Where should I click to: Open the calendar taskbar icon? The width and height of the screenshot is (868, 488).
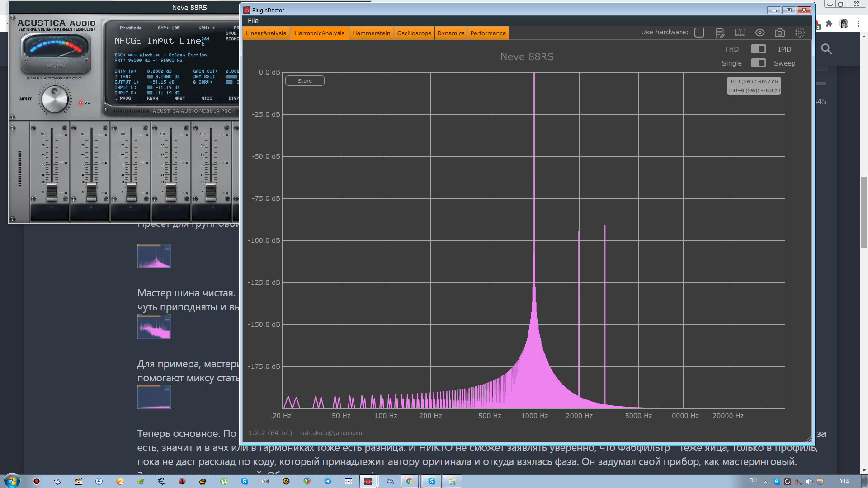click(349, 481)
